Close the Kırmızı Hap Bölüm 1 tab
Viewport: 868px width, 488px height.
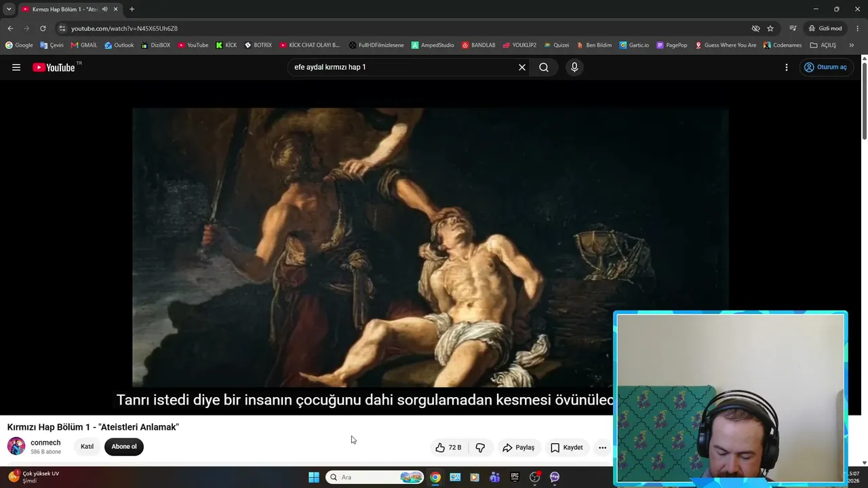click(116, 9)
